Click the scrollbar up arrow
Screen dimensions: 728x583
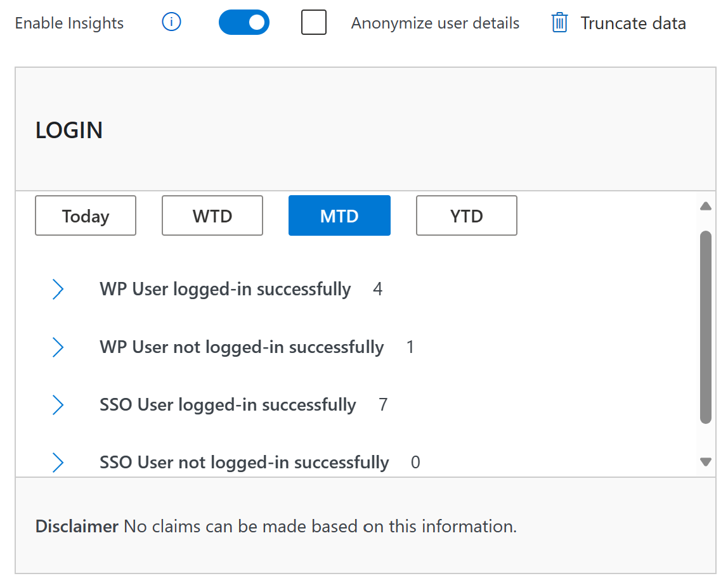coord(706,207)
